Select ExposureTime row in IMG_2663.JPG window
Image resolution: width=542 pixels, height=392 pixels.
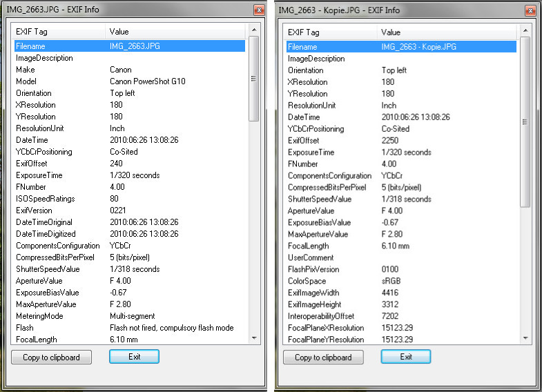pos(130,175)
